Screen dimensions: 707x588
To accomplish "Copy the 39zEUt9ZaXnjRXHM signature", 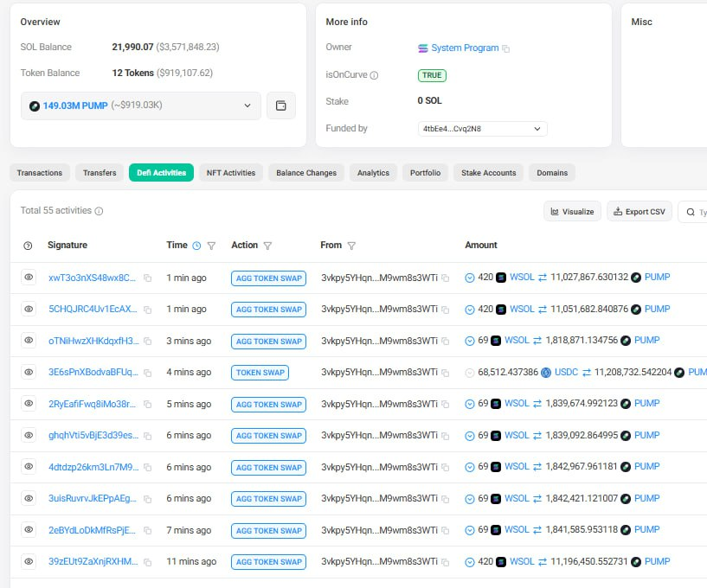I will click(147, 562).
